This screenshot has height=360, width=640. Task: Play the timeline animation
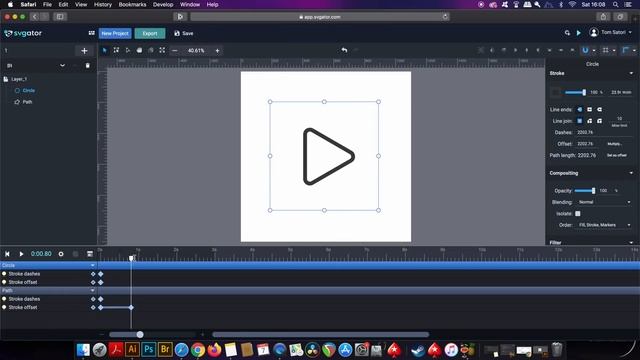21,254
